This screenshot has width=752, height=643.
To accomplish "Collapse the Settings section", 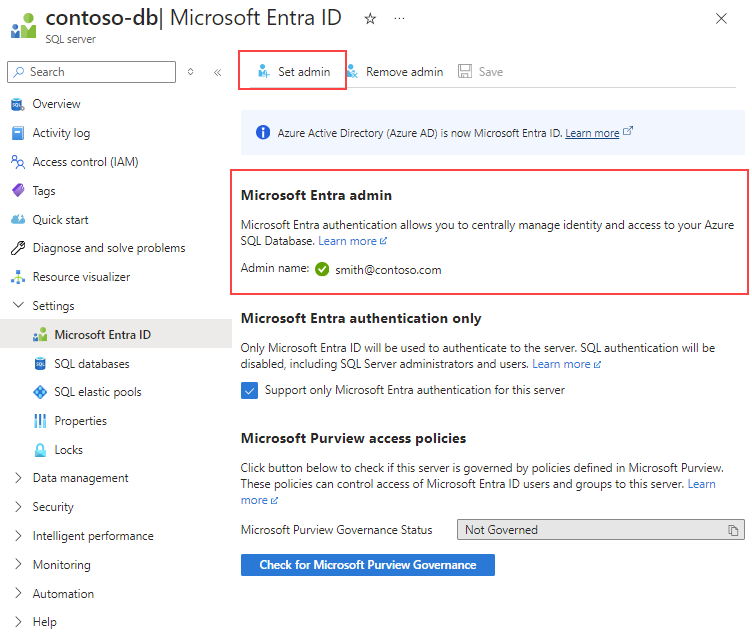I will [x=18, y=305].
